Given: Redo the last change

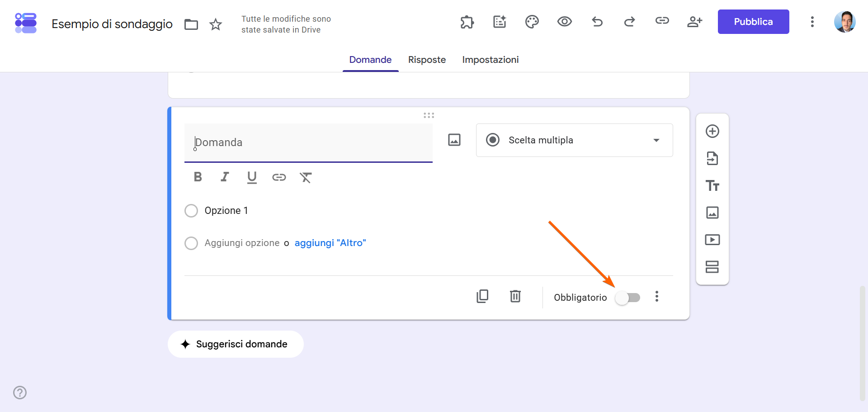Looking at the screenshot, I should point(630,22).
